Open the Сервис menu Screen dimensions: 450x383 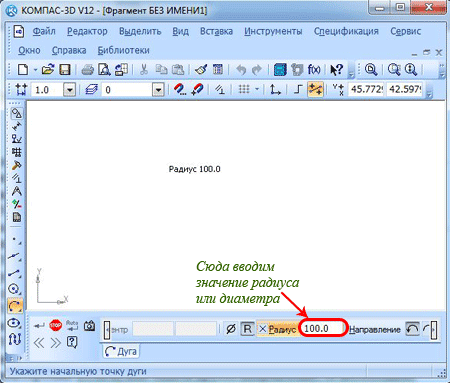406,31
